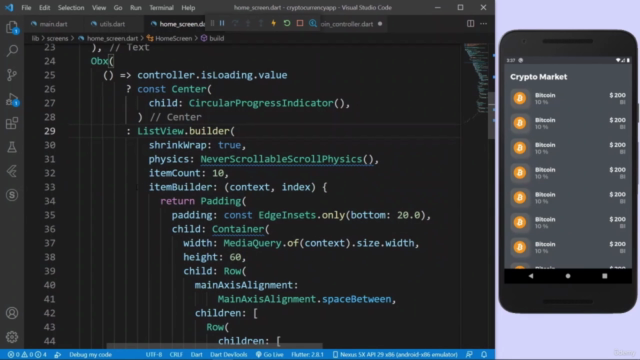This screenshot has height=360, width=640.
Task: Click the Step Into debug button
Action: 248,24
